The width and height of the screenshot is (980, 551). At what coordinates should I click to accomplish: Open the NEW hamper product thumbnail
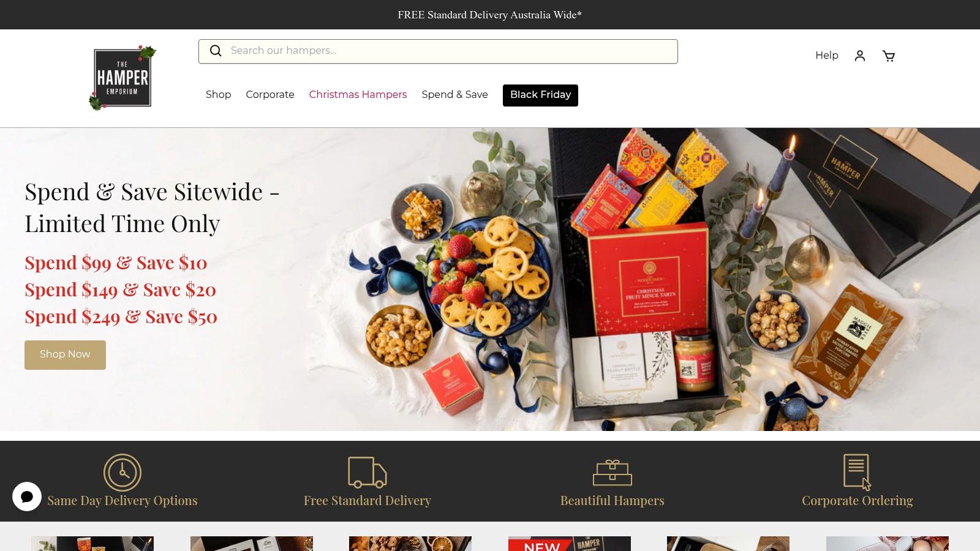tap(570, 544)
